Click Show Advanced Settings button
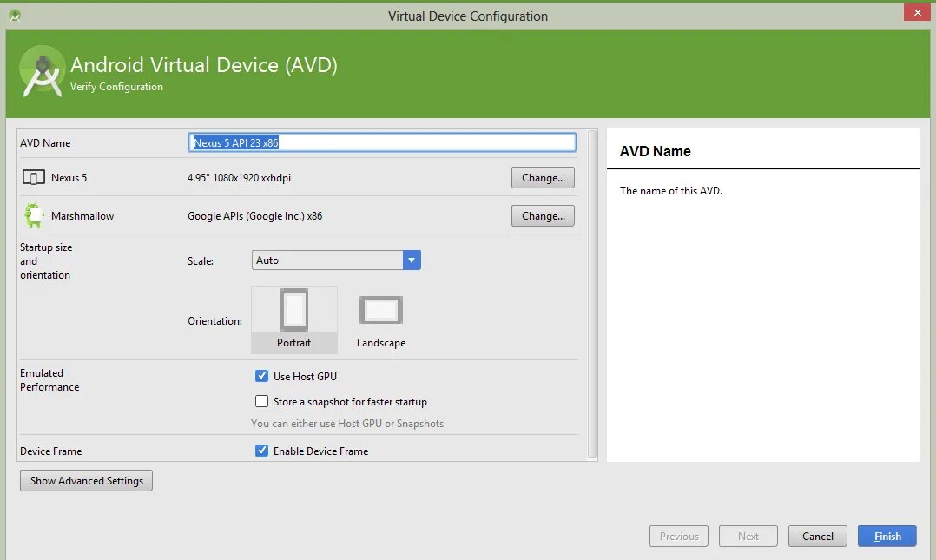This screenshot has height=560, width=936. pos(87,481)
